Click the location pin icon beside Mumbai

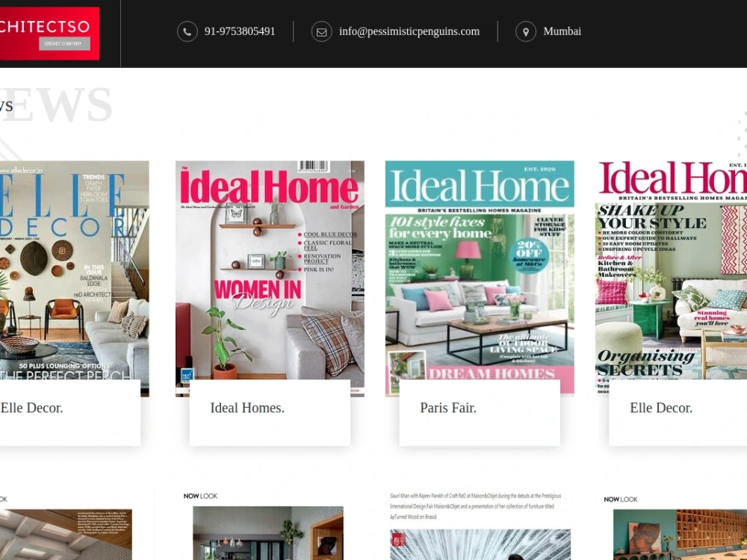[x=525, y=32]
